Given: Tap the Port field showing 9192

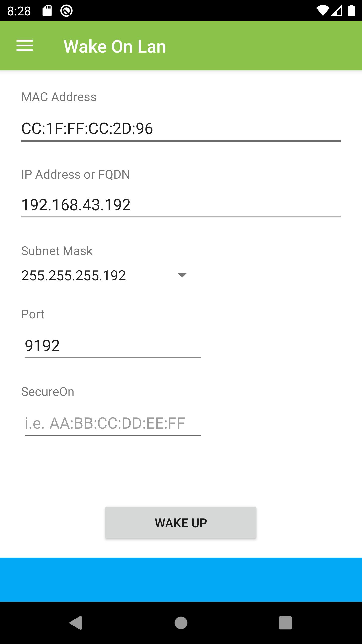Looking at the screenshot, I should click(x=113, y=346).
